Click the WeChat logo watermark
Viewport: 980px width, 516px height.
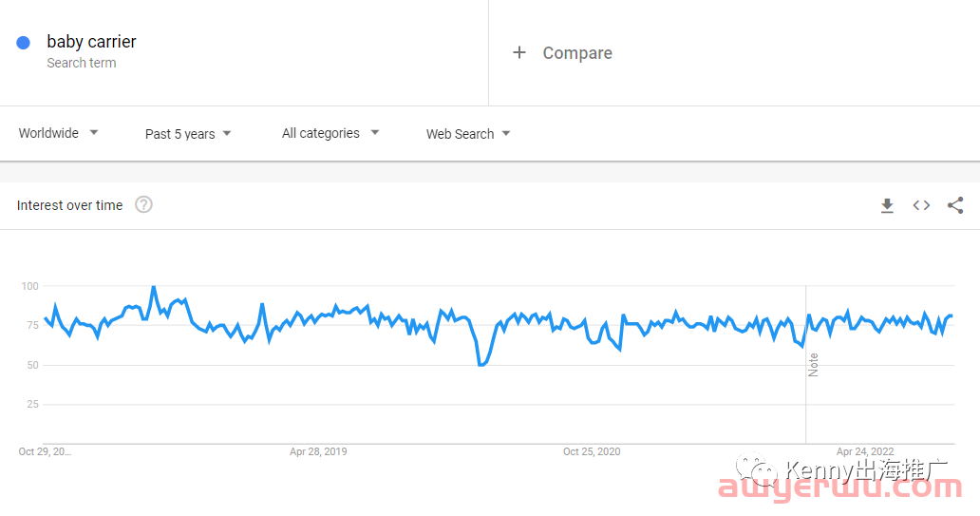[x=756, y=470]
